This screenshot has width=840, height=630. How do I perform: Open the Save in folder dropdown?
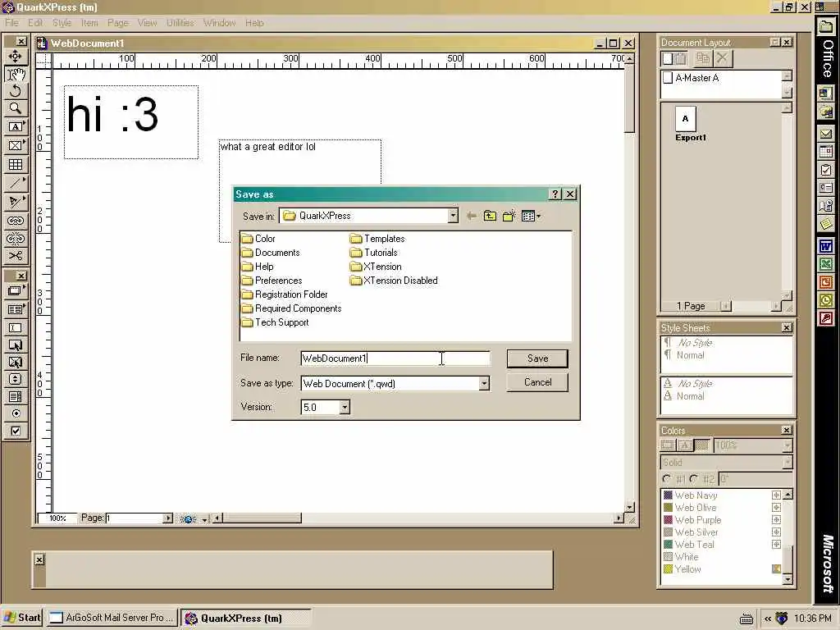pyautogui.click(x=453, y=216)
